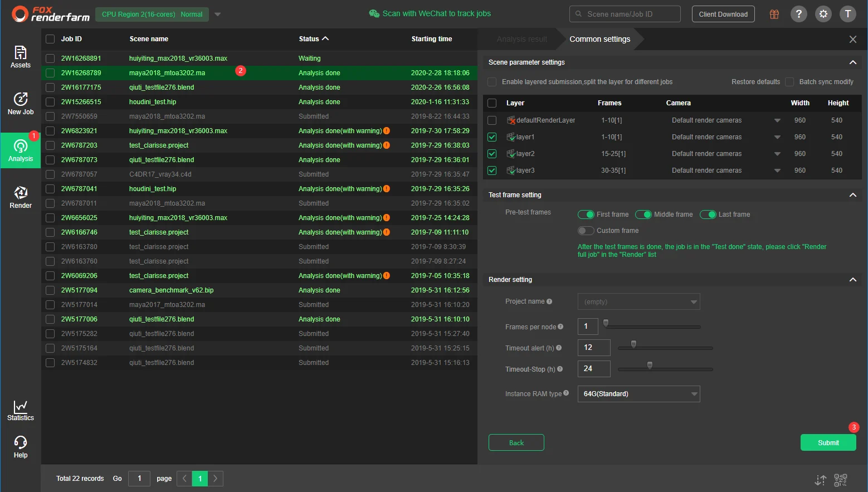Open the gift rewards icon

(774, 14)
